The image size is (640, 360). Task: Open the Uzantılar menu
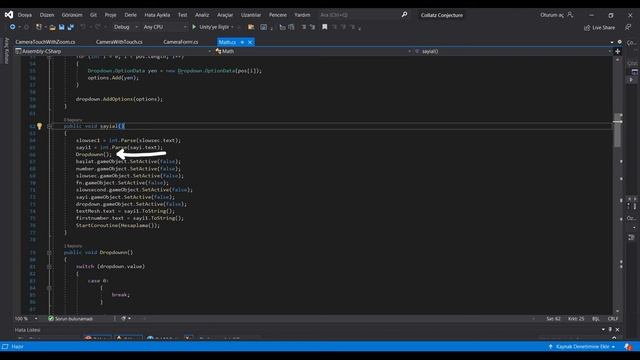point(251,15)
